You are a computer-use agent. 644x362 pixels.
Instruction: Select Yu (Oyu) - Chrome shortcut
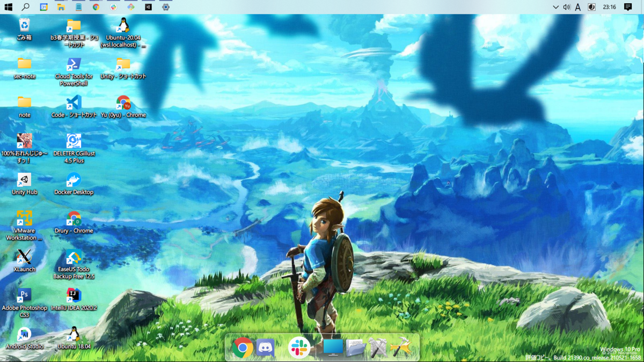coord(123,106)
